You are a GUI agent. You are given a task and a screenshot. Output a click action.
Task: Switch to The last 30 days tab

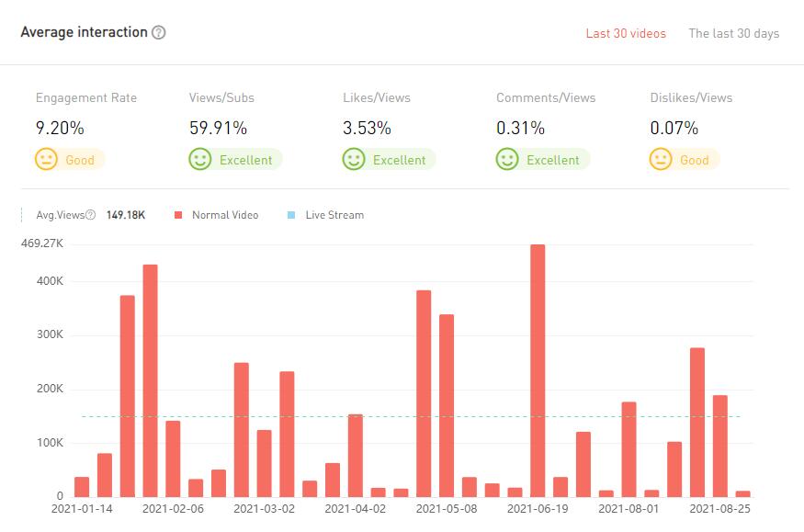click(x=733, y=33)
